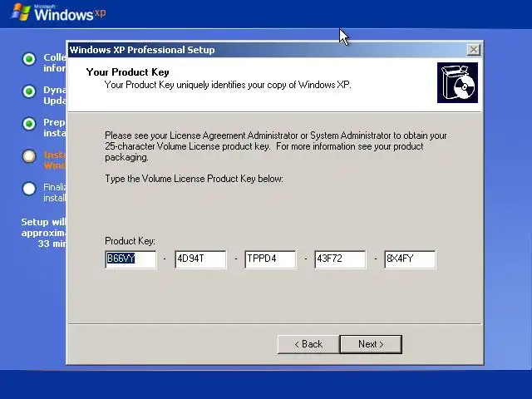Click the product key field containing 4D94T
532x399 pixels.
[x=201, y=259]
